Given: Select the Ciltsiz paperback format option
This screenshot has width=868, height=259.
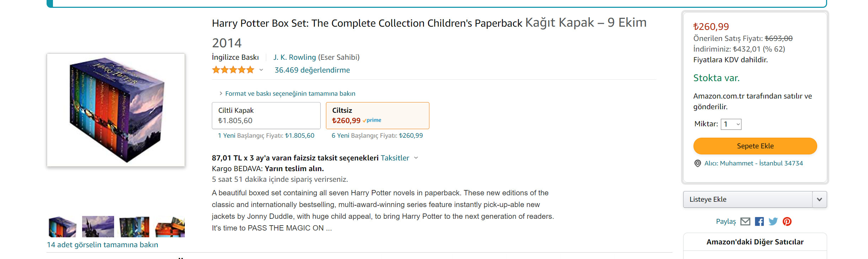Looking at the screenshot, I should 377,116.
